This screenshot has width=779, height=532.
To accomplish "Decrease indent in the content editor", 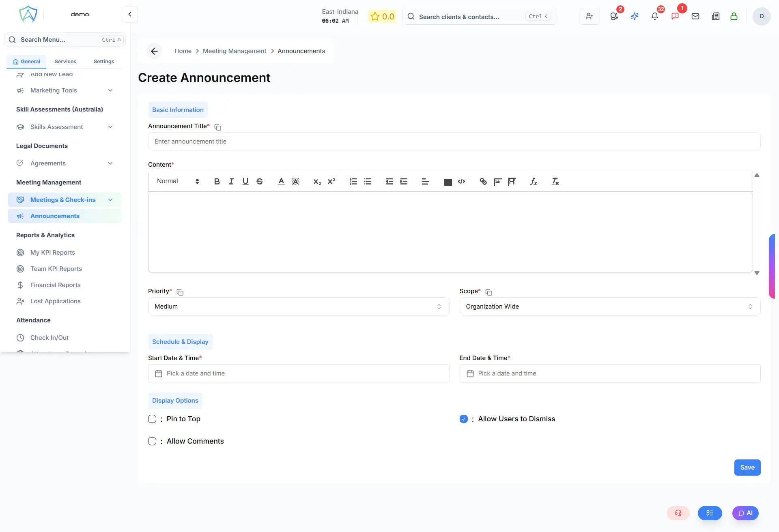I will point(389,181).
